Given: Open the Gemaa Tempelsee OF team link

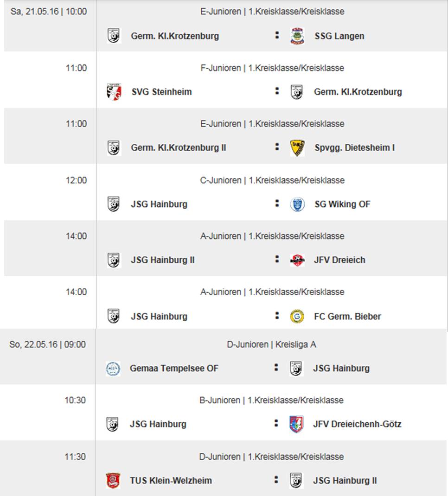Looking at the screenshot, I should (174, 369).
